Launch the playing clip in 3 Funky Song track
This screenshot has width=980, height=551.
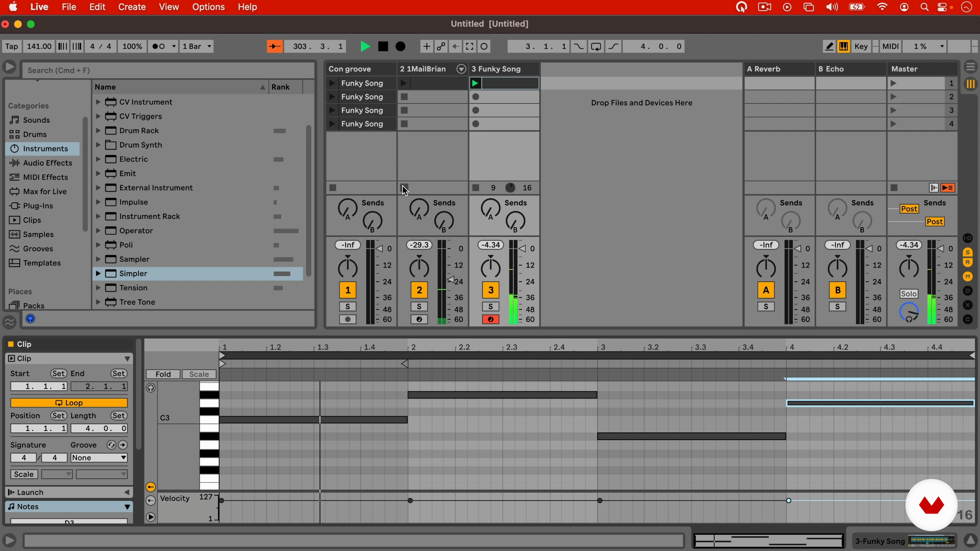point(475,83)
